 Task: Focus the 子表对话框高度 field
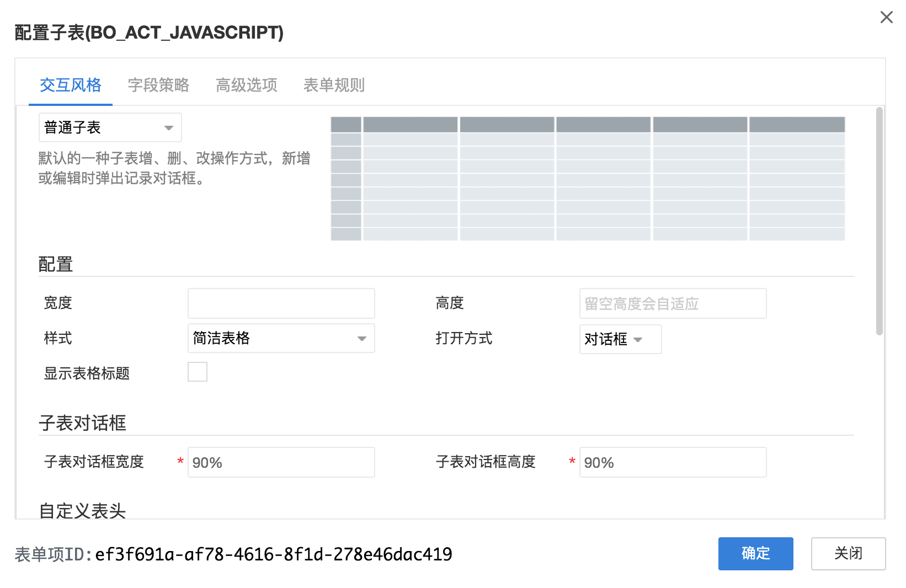pyautogui.click(x=673, y=462)
